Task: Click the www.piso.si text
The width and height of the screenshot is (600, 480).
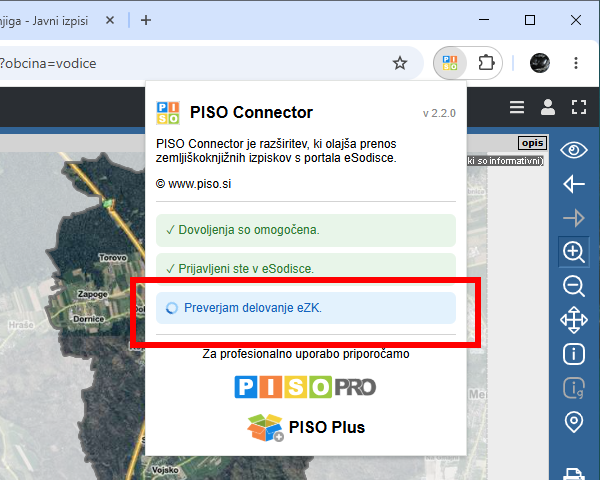Action: (x=199, y=184)
